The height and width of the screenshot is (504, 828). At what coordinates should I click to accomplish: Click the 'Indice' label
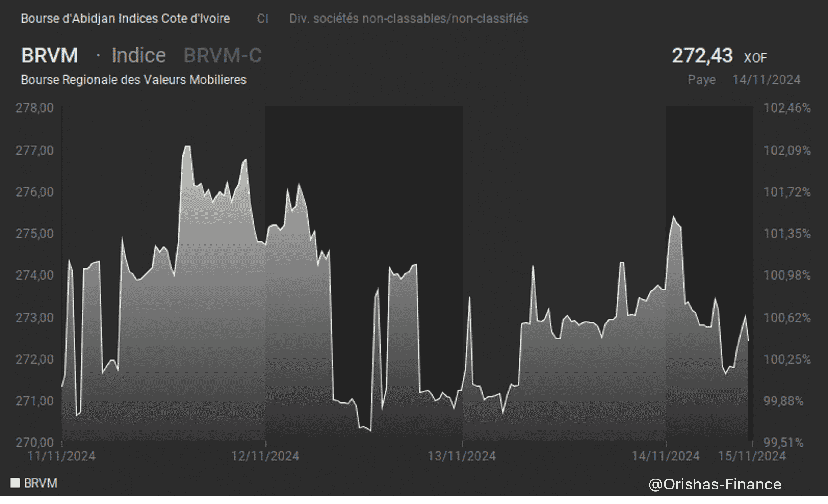(139, 55)
